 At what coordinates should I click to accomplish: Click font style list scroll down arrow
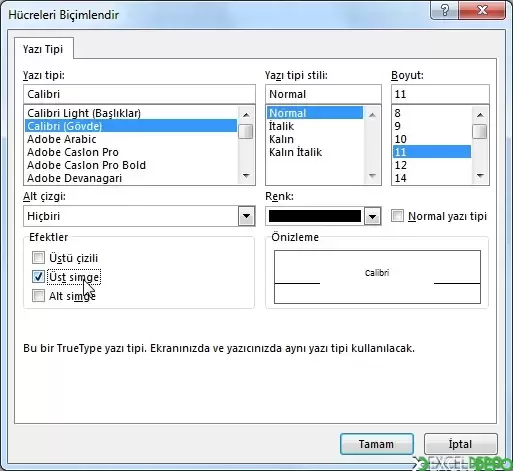[372, 176]
